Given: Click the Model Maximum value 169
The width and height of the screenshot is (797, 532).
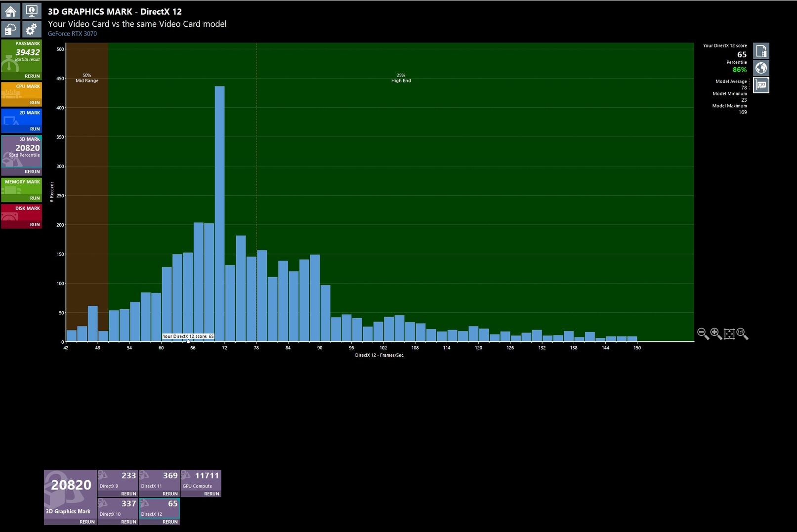Looking at the screenshot, I should pyautogui.click(x=743, y=112).
